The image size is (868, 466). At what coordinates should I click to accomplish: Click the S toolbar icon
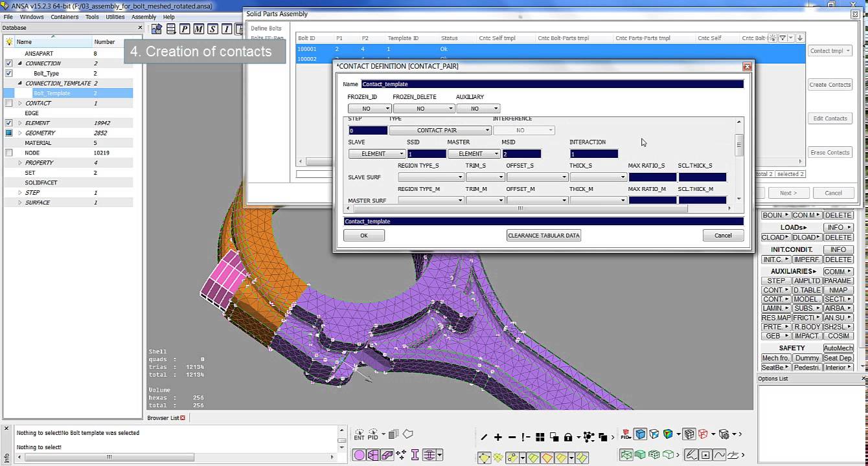212,28
